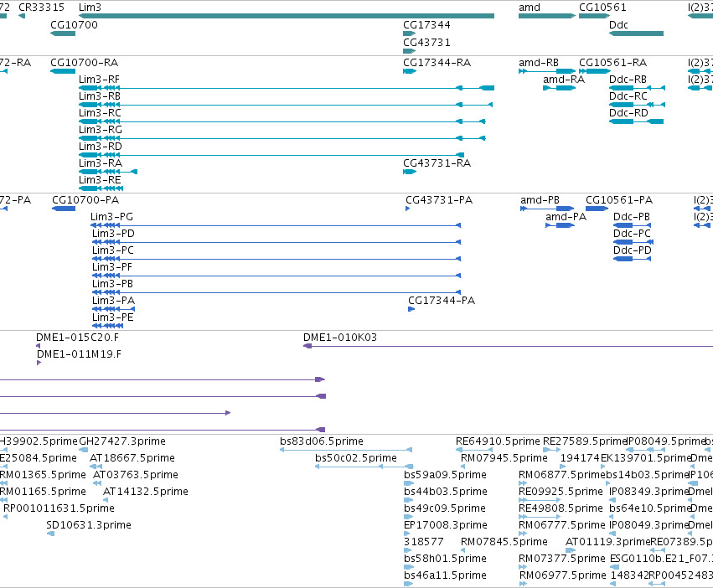
Task: Select the Lim3 gene span bar
Action: point(287,16)
